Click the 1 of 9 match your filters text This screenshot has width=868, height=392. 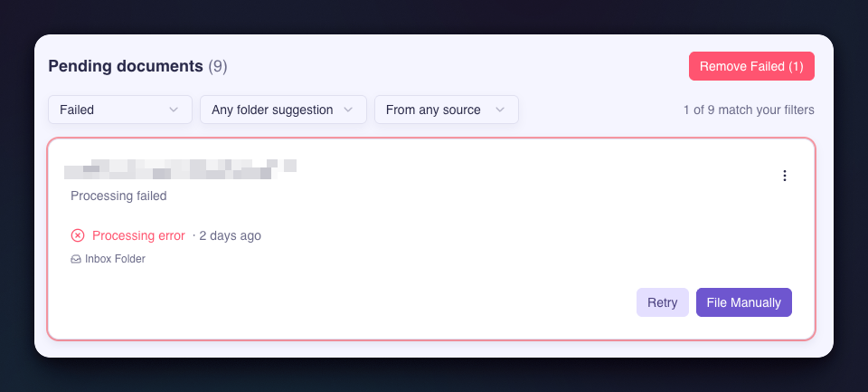pyautogui.click(x=749, y=110)
